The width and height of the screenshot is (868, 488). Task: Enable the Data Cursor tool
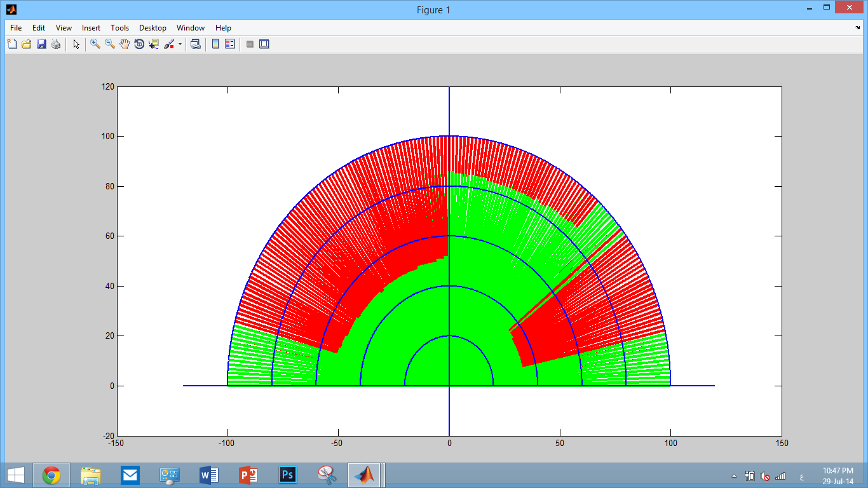tap(154, 44)
